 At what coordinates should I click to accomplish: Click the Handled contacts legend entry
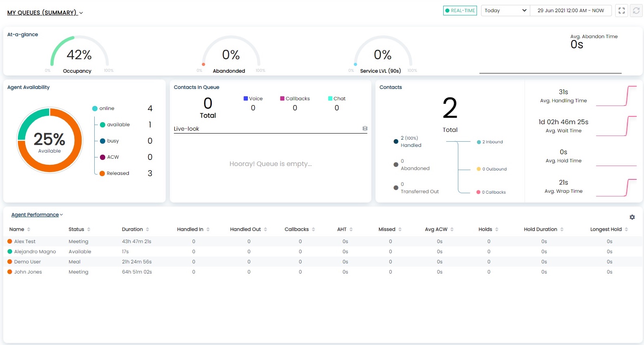tap(408, 142)
